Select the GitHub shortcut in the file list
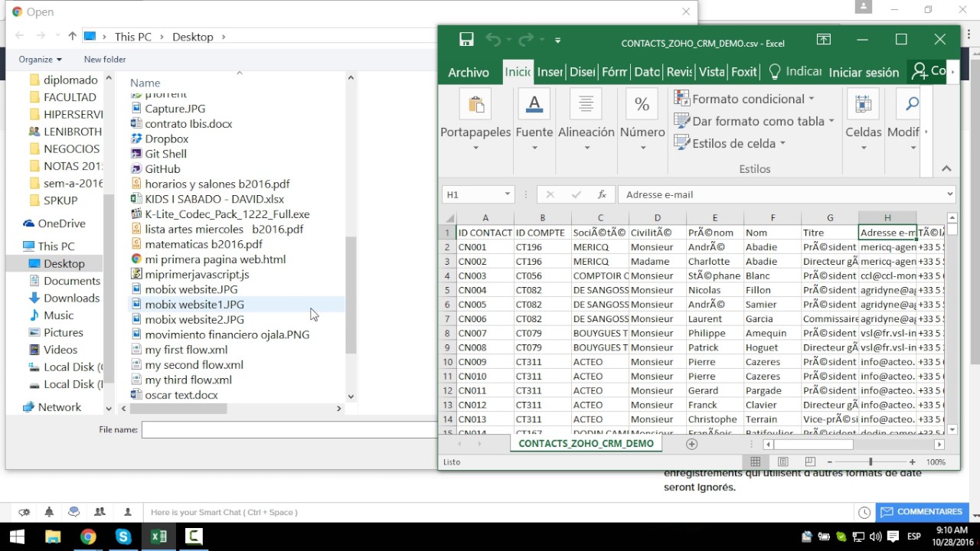 162,169
